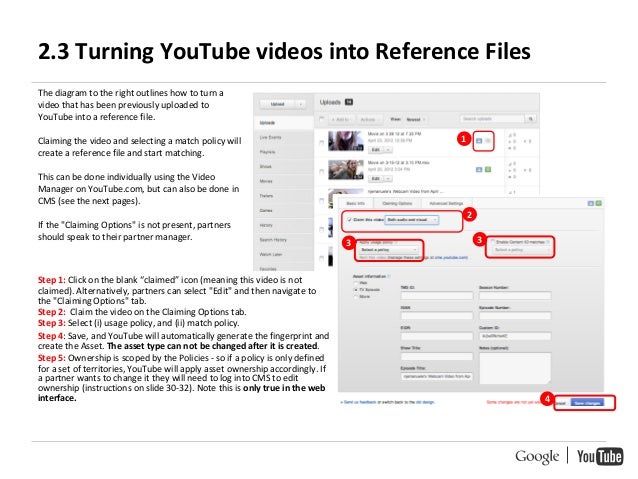This screenshot has height=479, width=638.
Task: Click the Notes (optional) text area
Action: (515, 368)
